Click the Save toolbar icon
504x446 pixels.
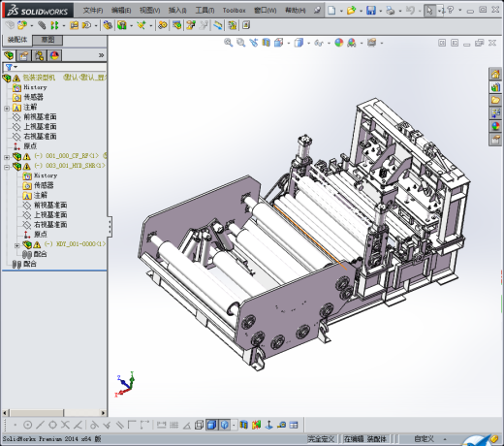point(371,11)
